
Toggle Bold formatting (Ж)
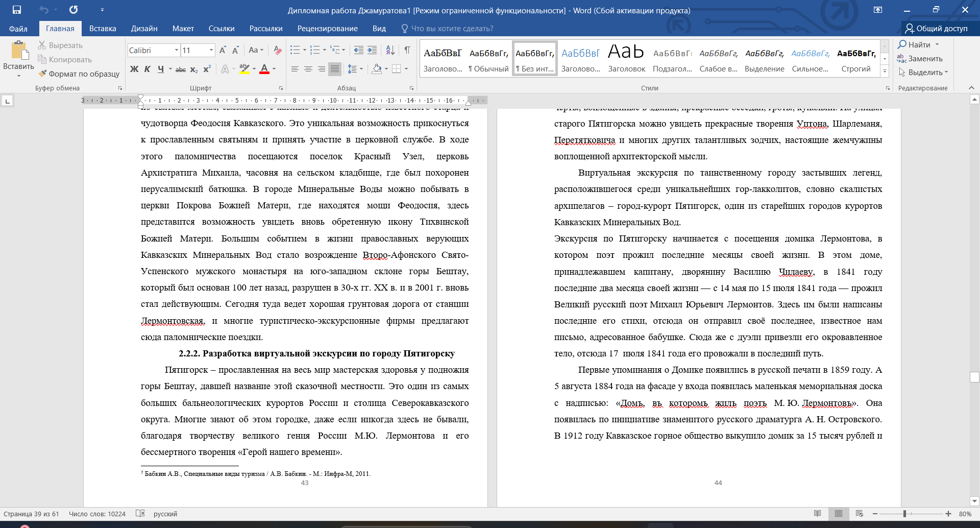coord(134,69)
